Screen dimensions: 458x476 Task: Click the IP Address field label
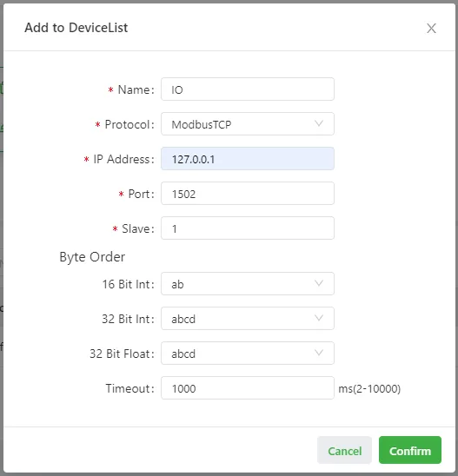(x=123, y=159)
